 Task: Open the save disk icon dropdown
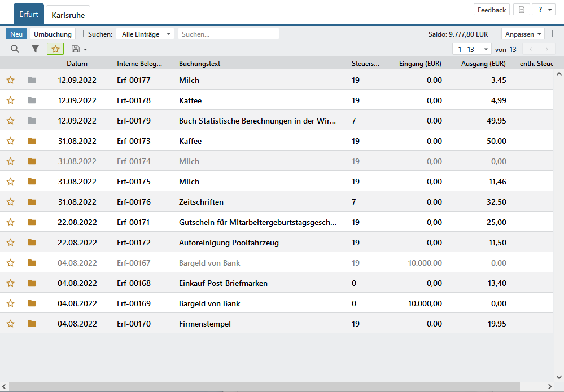[x=79, y=49]
